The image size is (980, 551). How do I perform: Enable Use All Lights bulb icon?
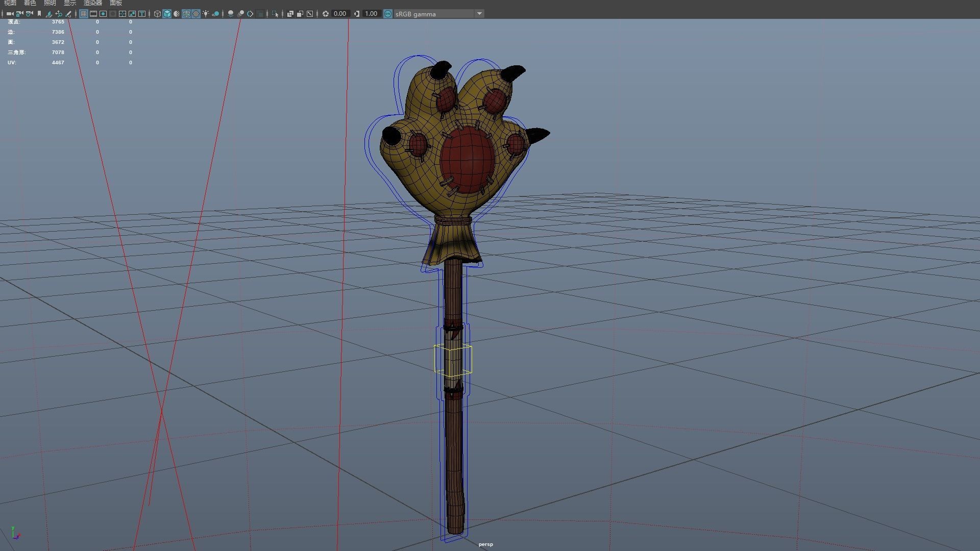point(206,14)
